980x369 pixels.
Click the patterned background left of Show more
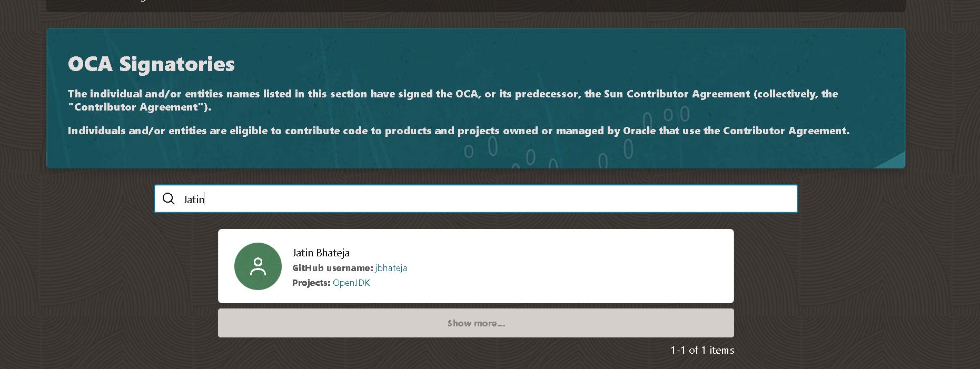point(132,323)
